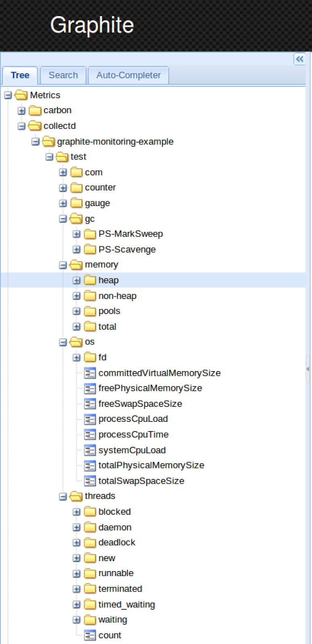
Task: Expand the heap folder
Action: pyautogui.click(x=77, y=281)
